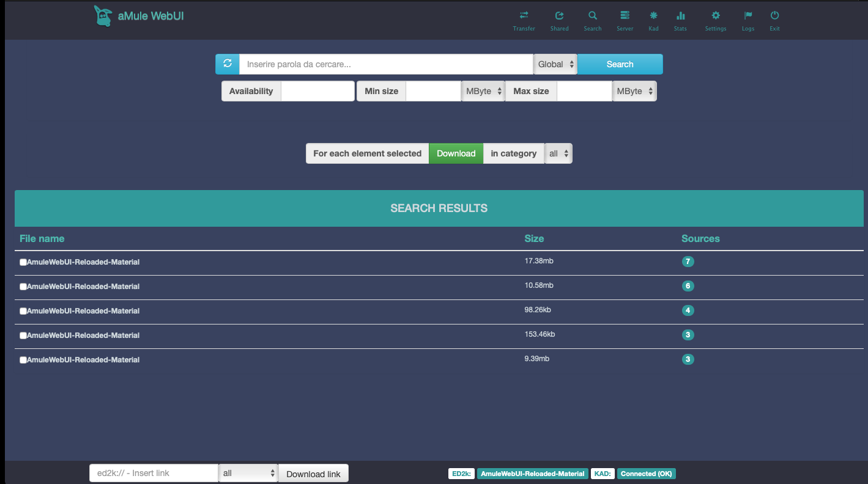Click the Download link button
868x484 pixels.
313,474
